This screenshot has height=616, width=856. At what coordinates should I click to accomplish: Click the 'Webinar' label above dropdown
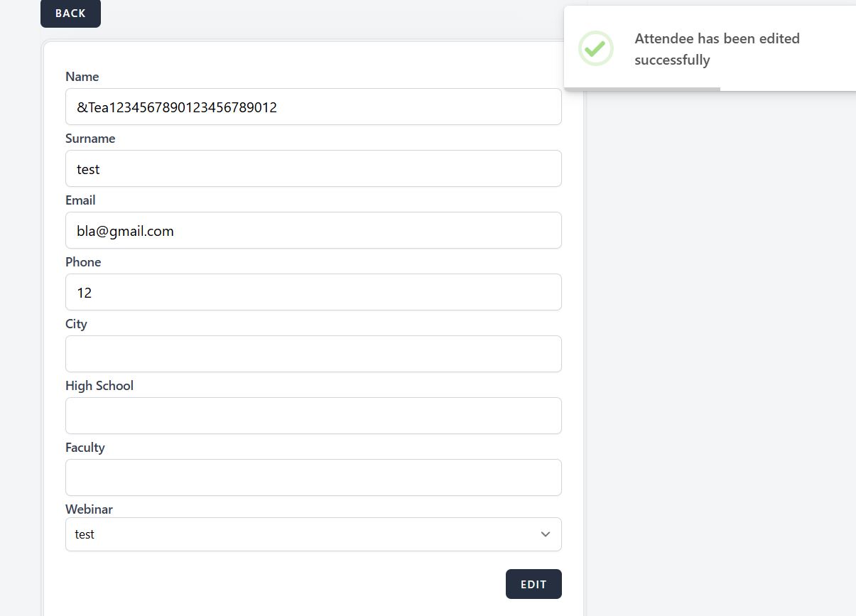[x=89, y=509]
